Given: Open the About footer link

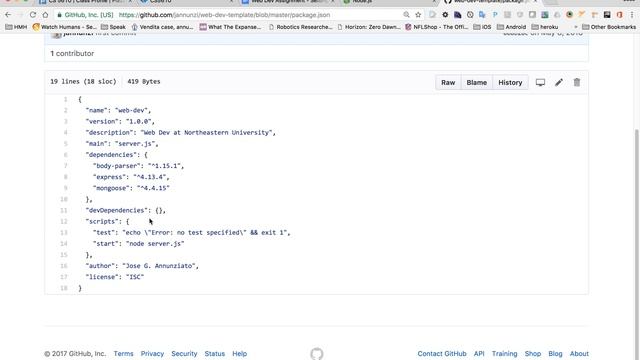Looking at the screenshot, I should point(579,353).
